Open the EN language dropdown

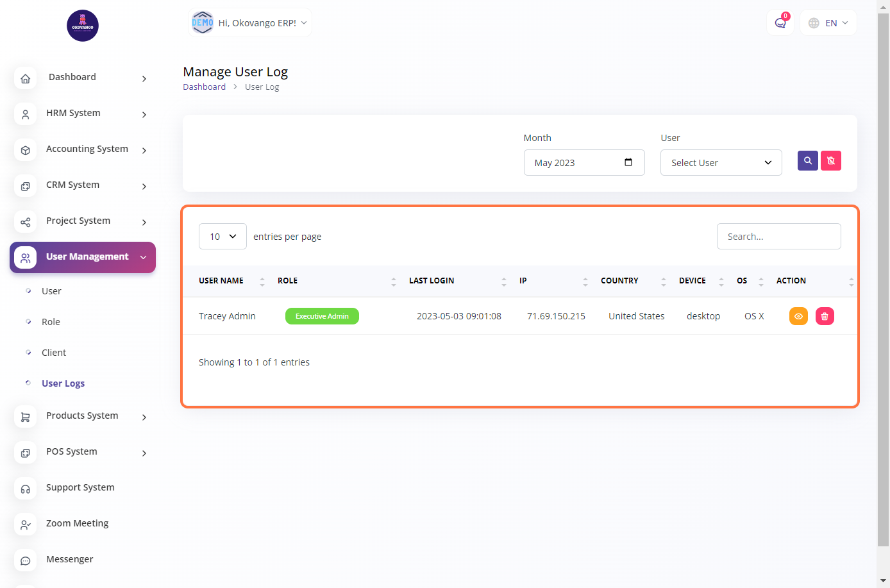coord(828,23)
